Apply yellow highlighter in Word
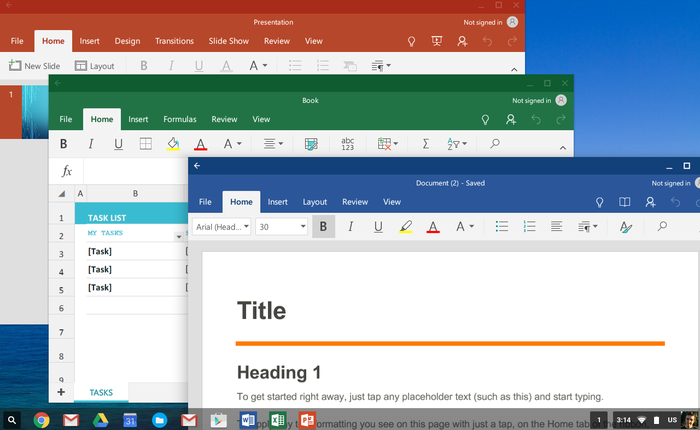Image resolution: width=700 pixels, height=430 pixels. click(x=405, y=227)
